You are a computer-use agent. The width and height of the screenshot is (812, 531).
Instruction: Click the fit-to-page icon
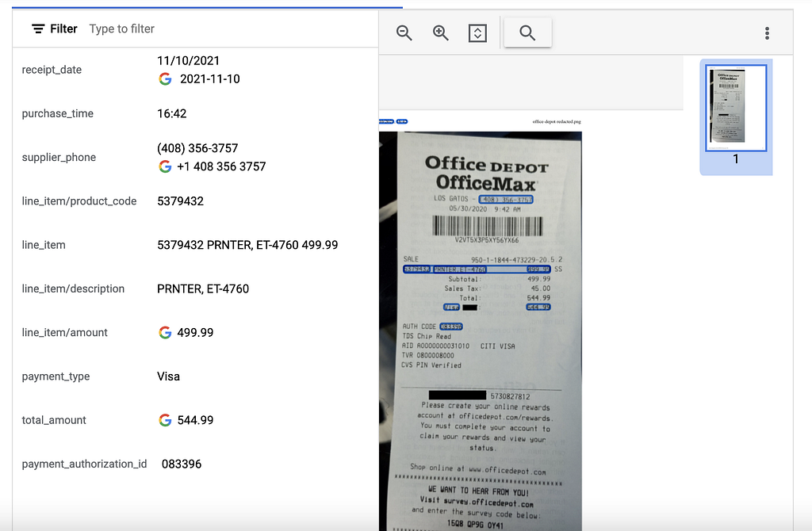477,33
